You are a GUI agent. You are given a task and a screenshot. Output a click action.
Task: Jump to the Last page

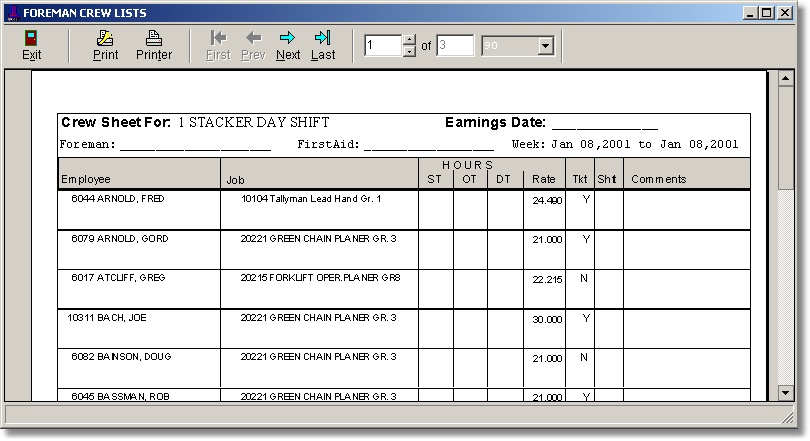(323, 45)
